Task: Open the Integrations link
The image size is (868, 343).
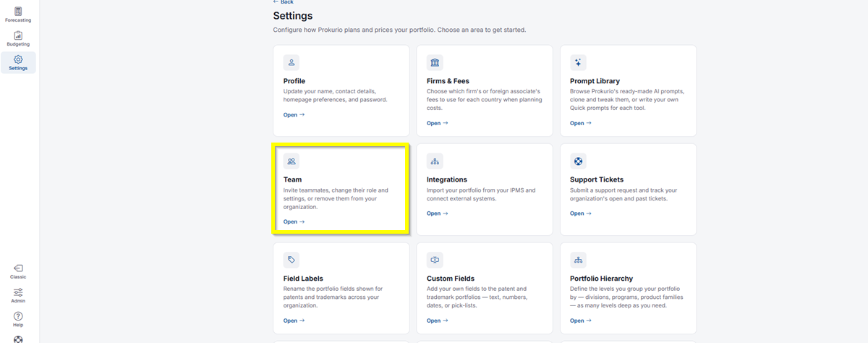Action: point(437,213)
